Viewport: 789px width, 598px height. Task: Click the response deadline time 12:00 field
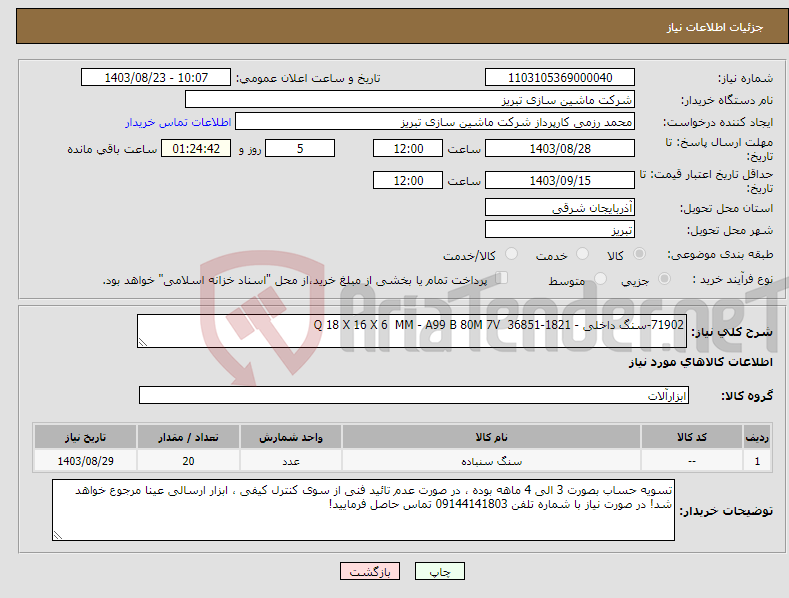[x=408, y=148]
